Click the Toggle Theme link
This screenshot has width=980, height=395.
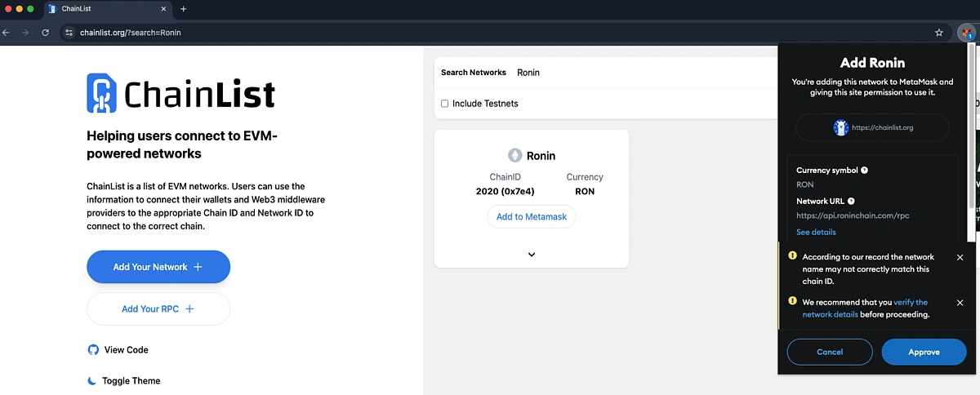coord(124,380)
